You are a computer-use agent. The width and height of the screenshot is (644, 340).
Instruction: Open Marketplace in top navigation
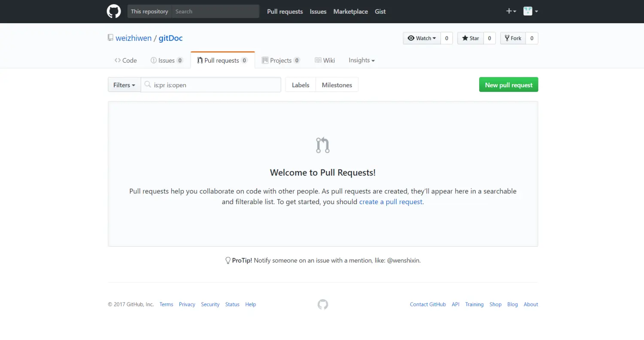[x=351, y=12]
